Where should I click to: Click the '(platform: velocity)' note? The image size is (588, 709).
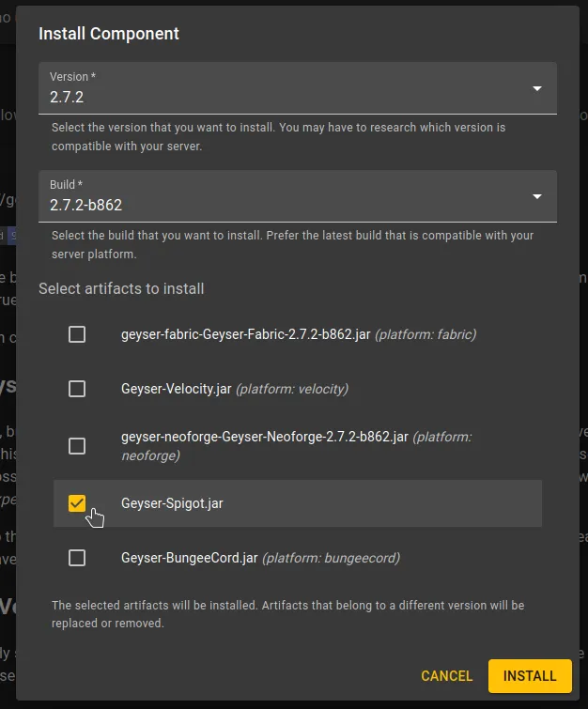click(x=292, y=389)
